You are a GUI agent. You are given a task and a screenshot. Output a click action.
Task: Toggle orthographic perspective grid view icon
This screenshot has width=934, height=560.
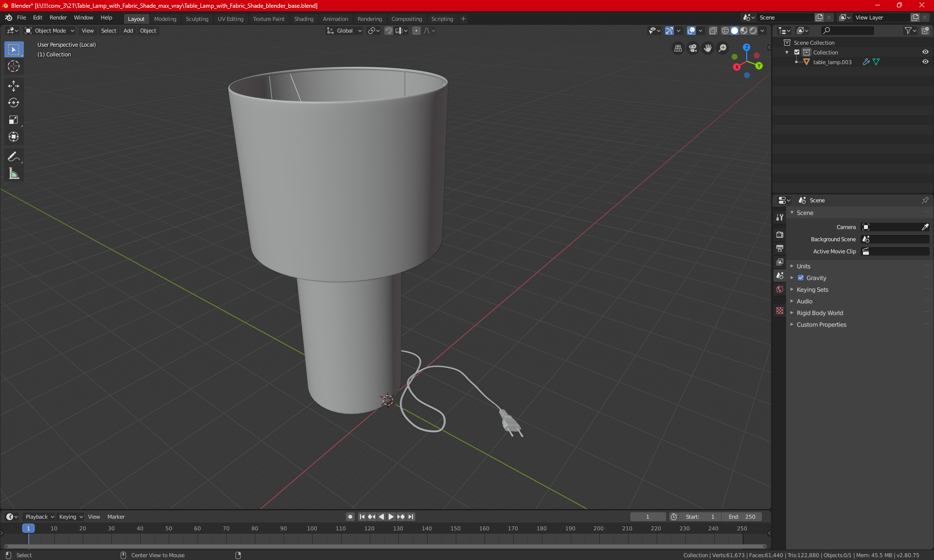pos(678,48)
